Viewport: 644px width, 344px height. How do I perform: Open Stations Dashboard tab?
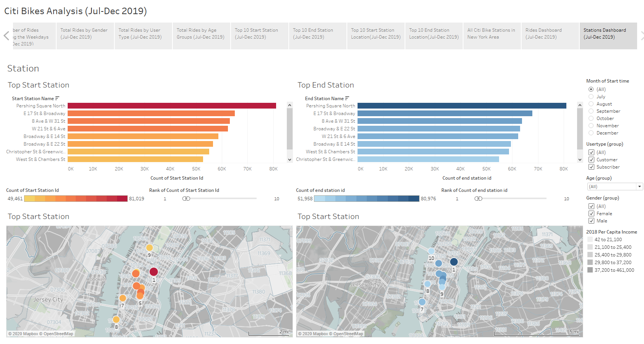pos(608,36)
